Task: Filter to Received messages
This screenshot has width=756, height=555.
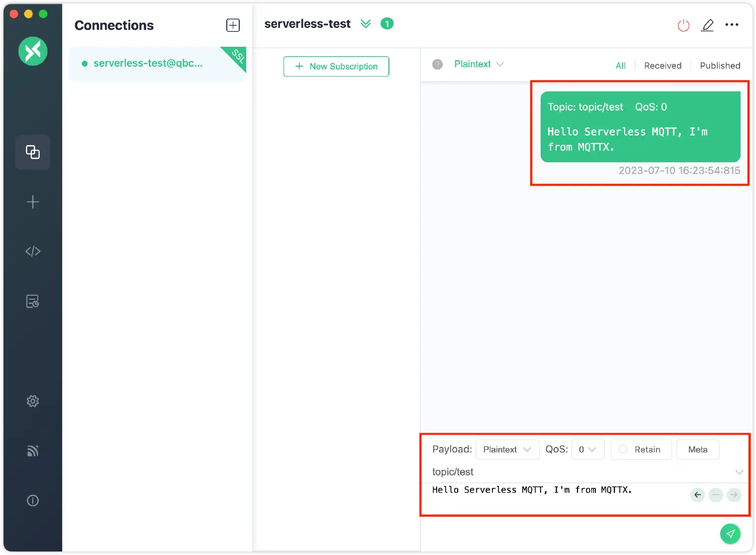Action: [662, 66]
